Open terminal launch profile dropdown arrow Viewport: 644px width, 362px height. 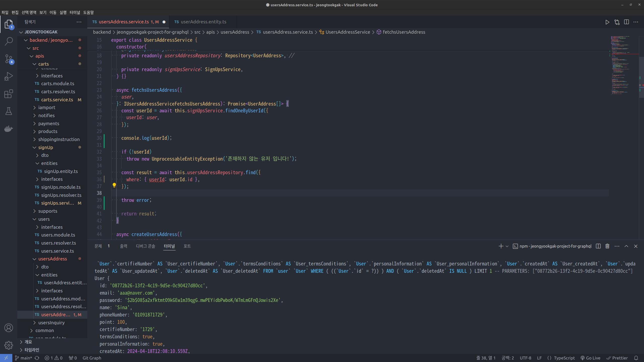507,246
